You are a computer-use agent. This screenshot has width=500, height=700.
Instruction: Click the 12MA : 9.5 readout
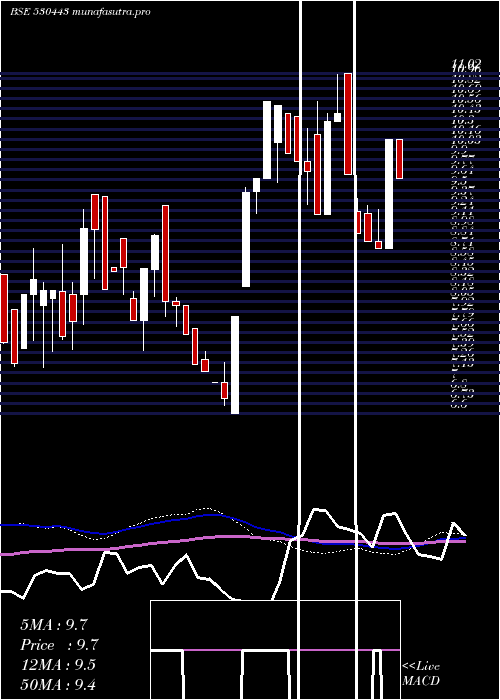(58, 665)
